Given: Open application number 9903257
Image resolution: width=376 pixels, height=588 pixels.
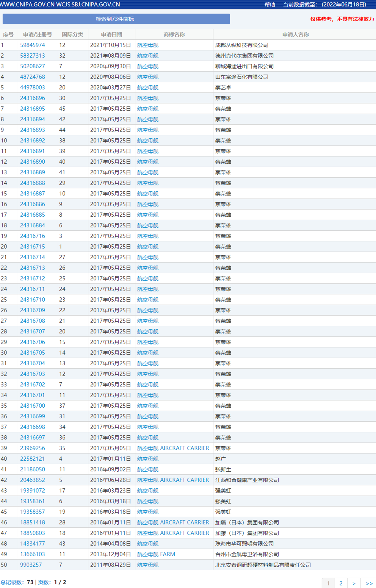Looking at the screenshot, I should tap(31, 565).
